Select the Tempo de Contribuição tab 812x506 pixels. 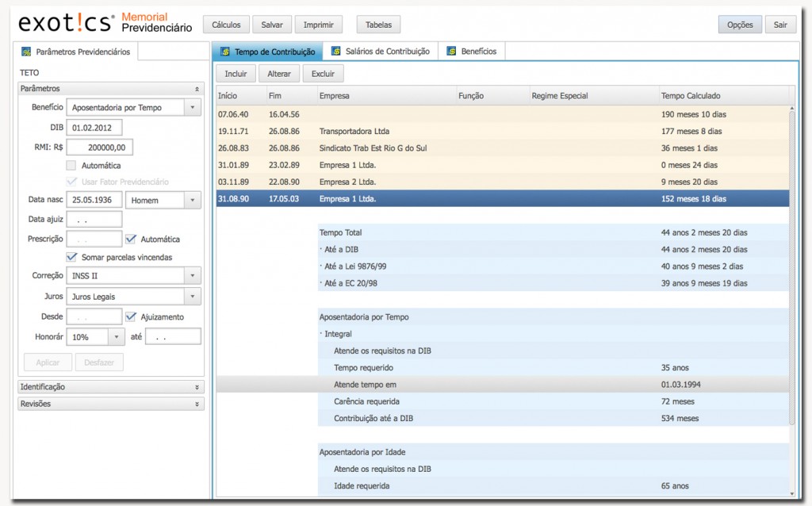(267, 52)
